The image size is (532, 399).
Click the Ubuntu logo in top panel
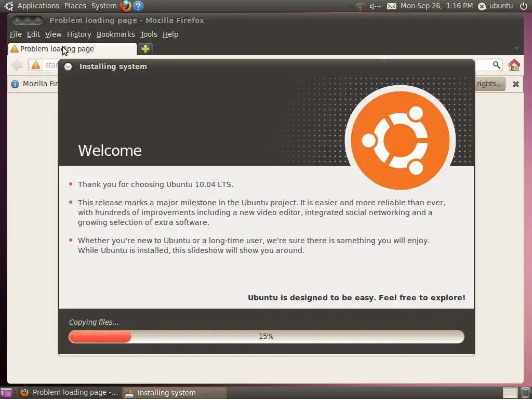click(8, 6)
